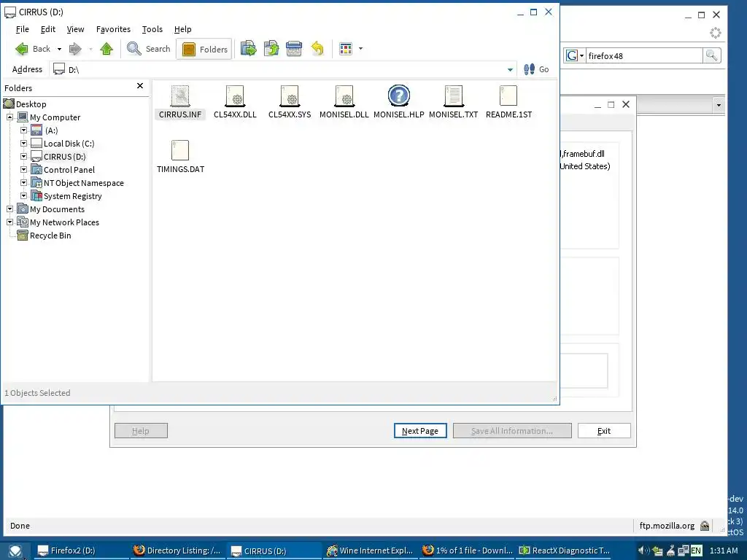
Task: Open the Start menu button
Action: pos(16,551)
